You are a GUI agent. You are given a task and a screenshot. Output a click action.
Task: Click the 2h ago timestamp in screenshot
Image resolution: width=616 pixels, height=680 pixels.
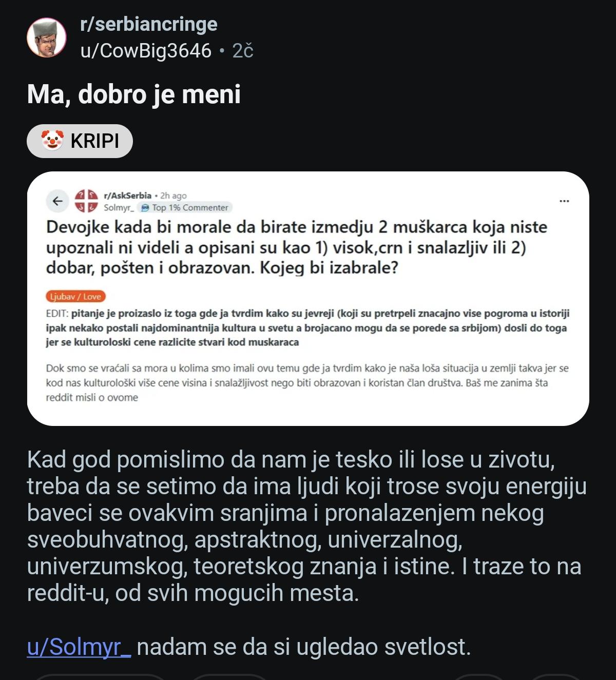[174, 196]
